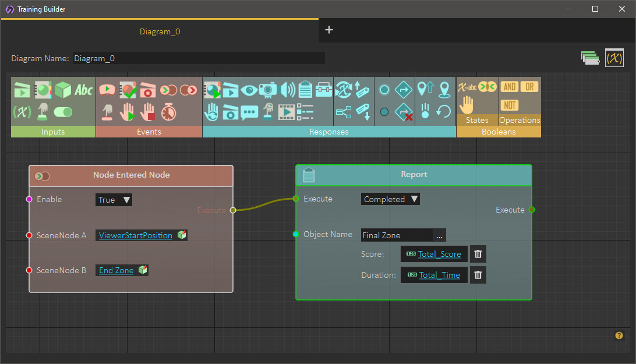Click the Responses category label
Image resolution: width=636 pixels, height=364 pixels.
pyautogui.click(x=329, y=132)
